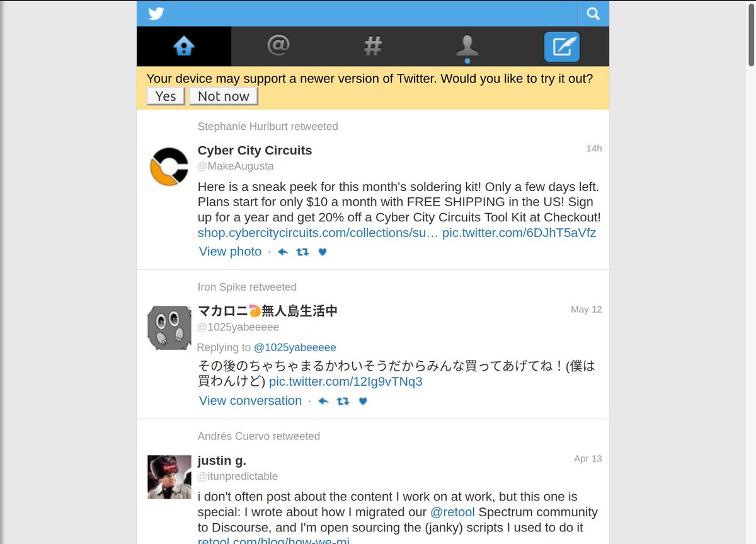756x544 pixels.
Task: Accept newer Twitter version with Yes
Action: 166,96
